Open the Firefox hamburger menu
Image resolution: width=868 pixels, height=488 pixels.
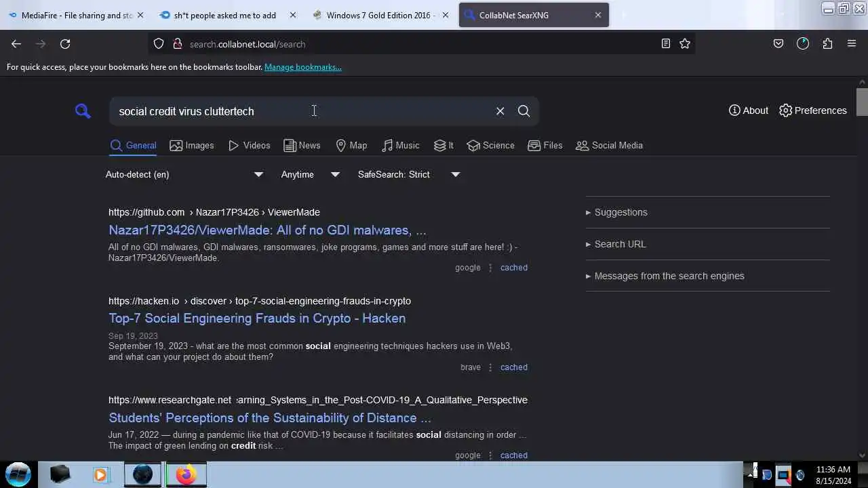[x=852, y=44]
